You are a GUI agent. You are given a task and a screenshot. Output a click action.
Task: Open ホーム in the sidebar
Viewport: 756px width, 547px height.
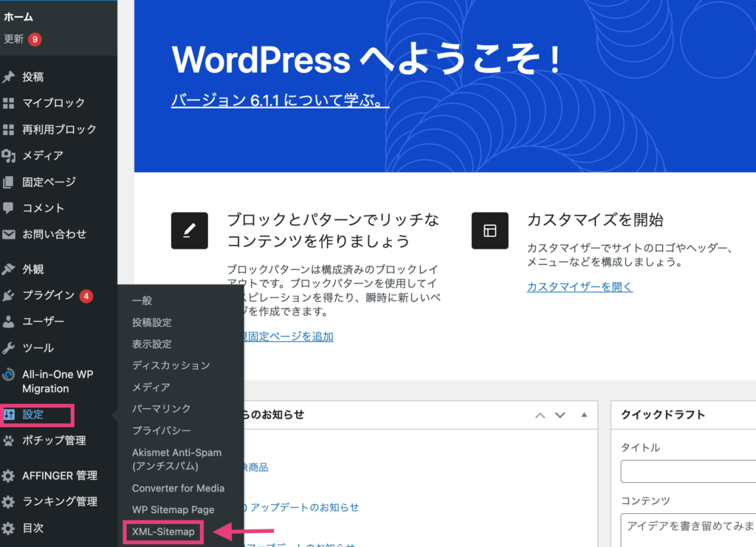tap(18, 18)
